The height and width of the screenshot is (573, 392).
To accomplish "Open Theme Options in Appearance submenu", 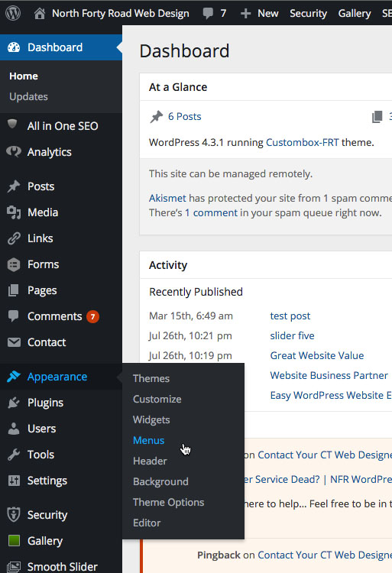I will point(168,503).
